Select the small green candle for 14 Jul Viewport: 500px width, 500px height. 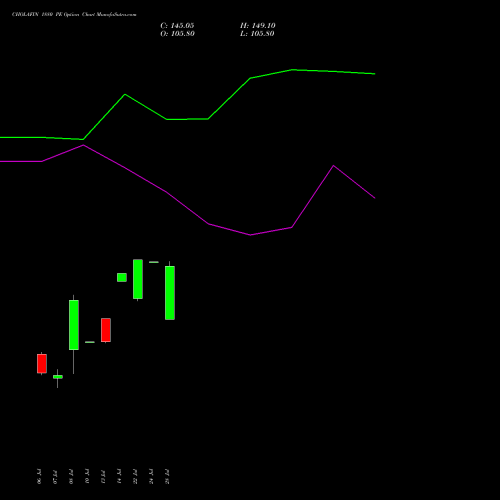pyautogui.click(x=122, y=277)
